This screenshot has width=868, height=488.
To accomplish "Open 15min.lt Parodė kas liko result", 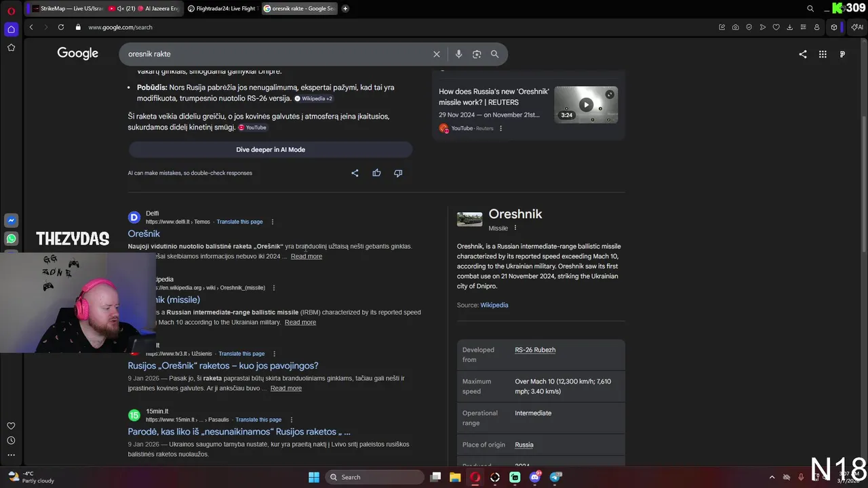I will (x=239, y=432).
